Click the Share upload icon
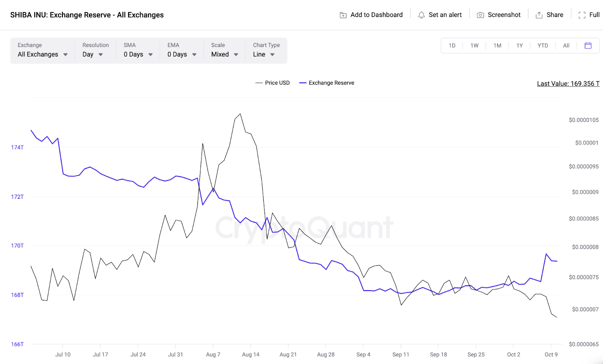 (539, 15)
